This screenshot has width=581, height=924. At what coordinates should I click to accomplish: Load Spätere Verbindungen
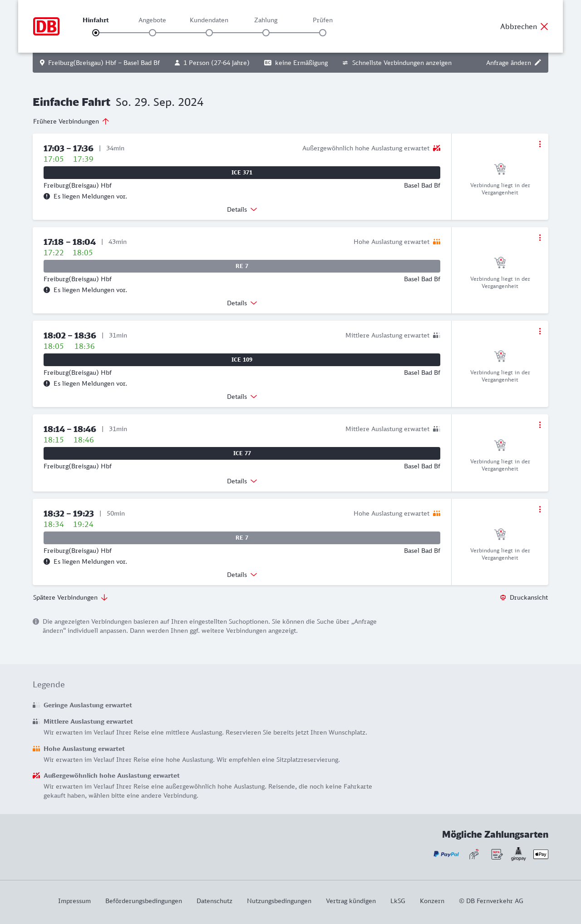click(x=70, y=597)
